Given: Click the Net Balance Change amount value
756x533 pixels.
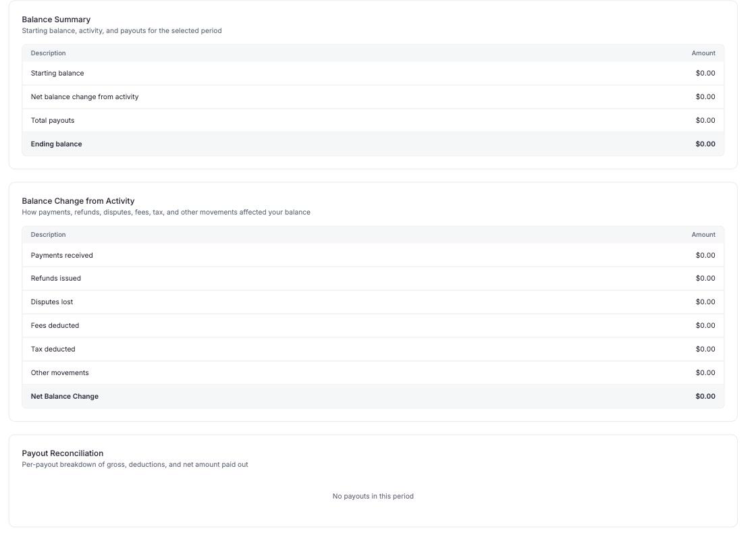Looking at the screenshot, I should click(x=705, y=397).
